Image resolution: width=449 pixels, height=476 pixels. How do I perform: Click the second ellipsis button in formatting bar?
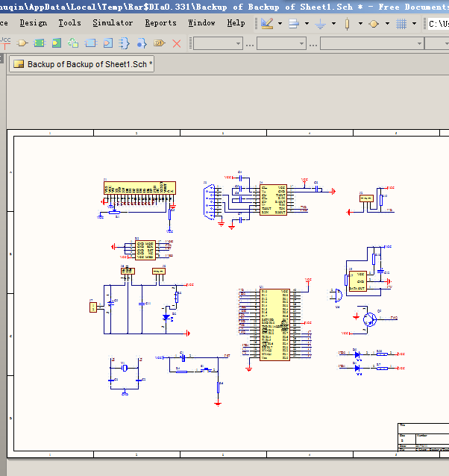click(x=313, y=45)
